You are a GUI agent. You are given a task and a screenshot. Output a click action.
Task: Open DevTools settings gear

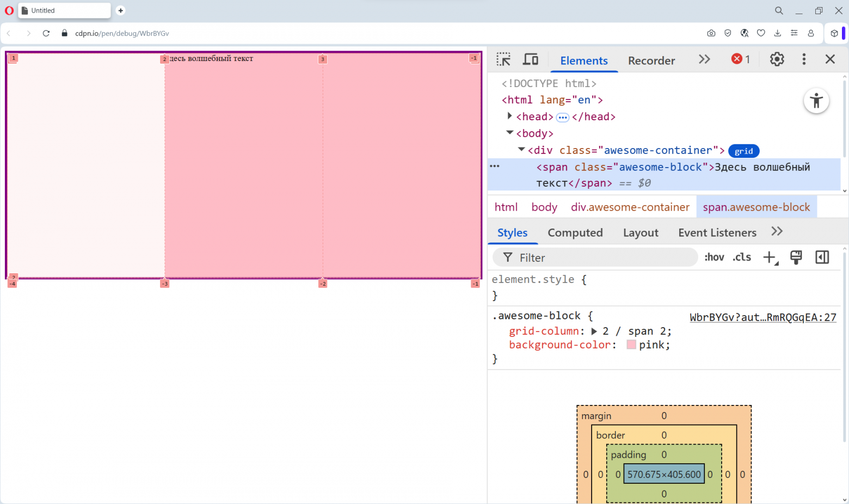[x=777, y=59]
